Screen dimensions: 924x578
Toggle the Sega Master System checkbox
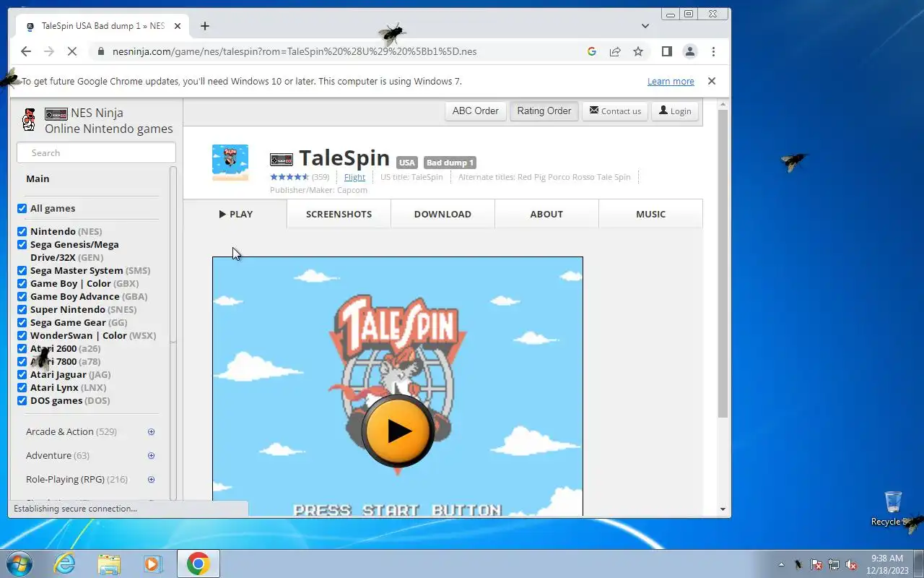click(22, 270)
